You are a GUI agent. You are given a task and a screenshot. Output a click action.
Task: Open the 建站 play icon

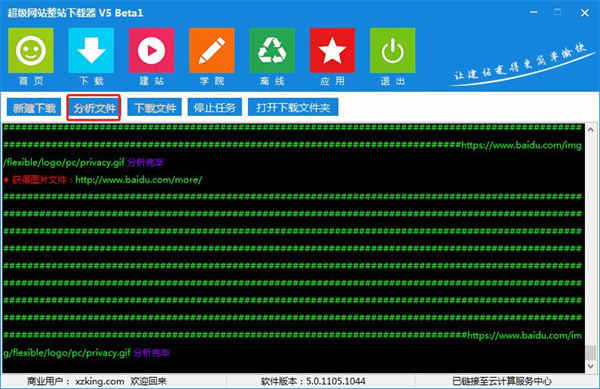tap(152, 50)
